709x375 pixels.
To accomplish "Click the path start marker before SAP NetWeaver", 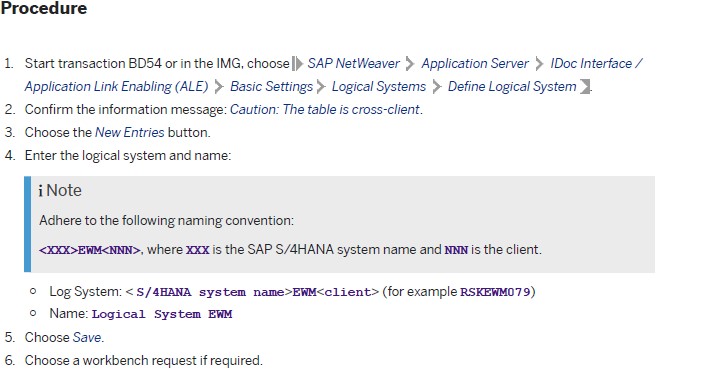I will pos(298,63).
